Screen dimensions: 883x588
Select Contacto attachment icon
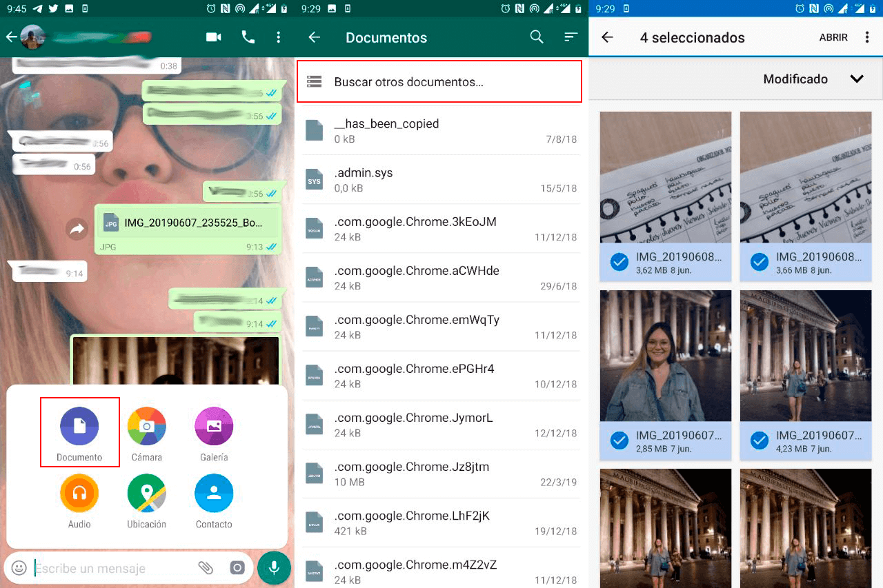pos(214,493)
